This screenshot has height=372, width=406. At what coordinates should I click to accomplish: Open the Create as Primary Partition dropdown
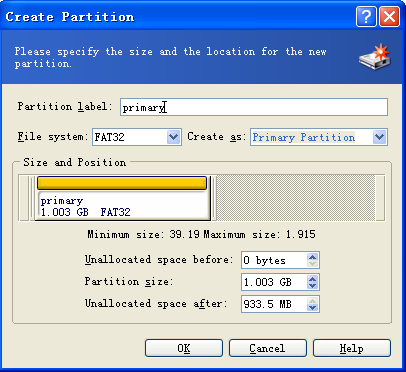coord(379,137)
